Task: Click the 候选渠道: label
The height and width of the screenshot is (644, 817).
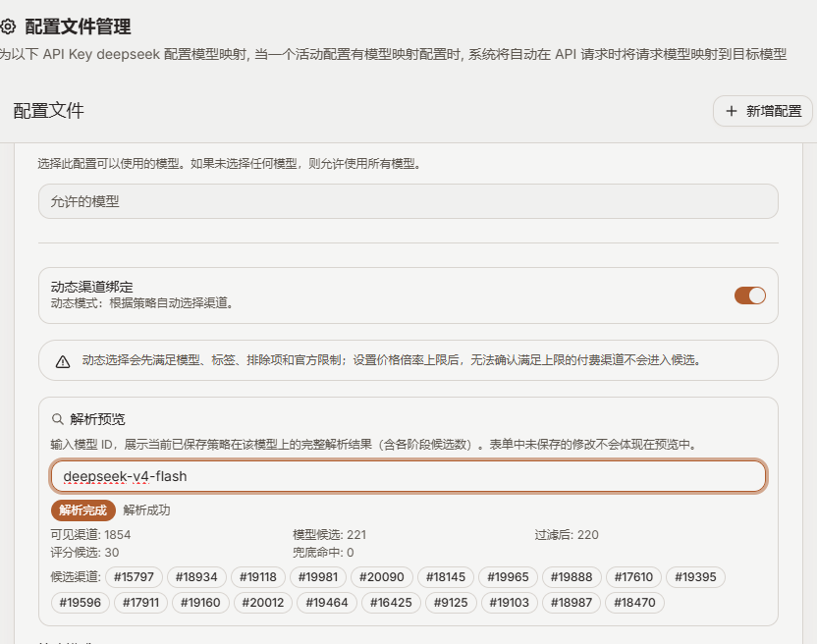Action: point(76,577)
